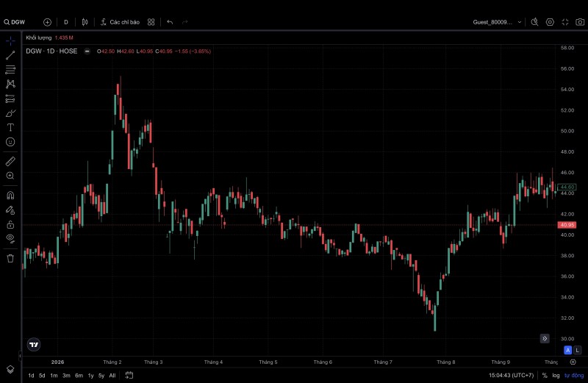Image resolution: width=588 pixels, height=383 pixels.
Task: Jump to latest bar with double-arrow button
Action: point(545,338)
